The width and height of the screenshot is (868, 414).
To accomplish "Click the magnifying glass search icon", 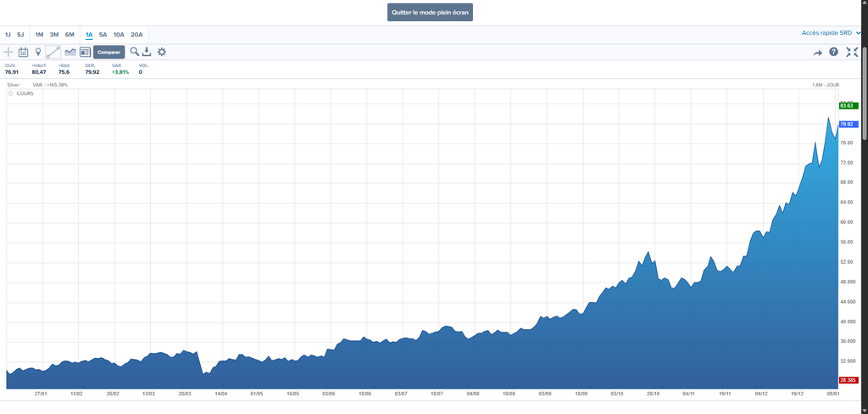I will 134,53.
